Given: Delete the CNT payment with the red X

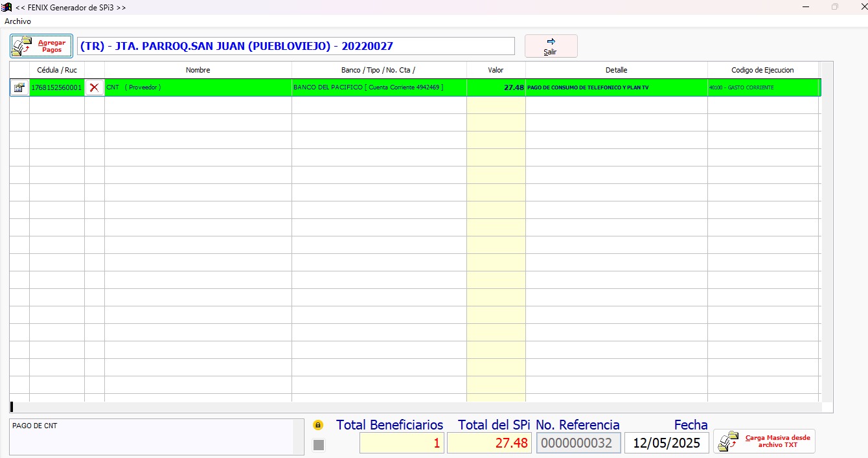Looking at the screenshot, I should (x=95, y=87).
